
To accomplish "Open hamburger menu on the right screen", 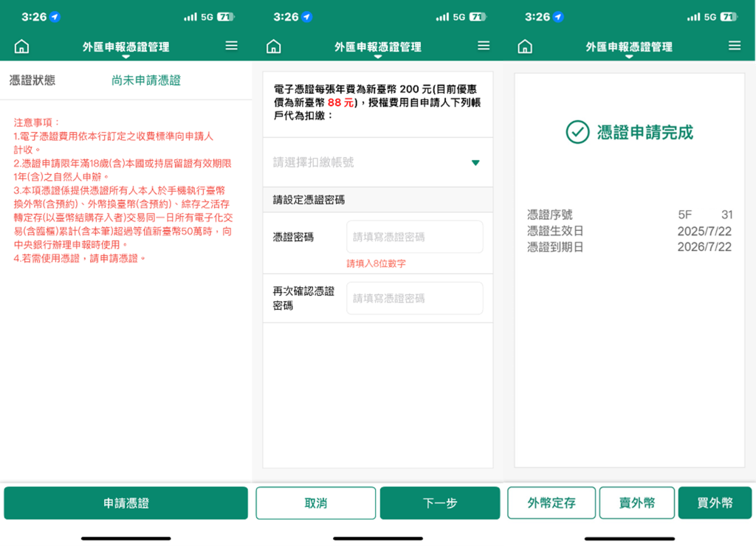I will coord(735,46).
